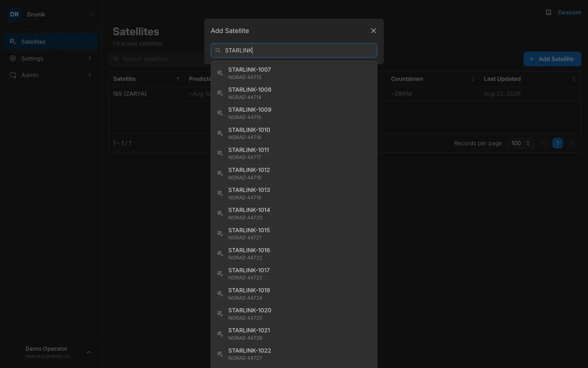Image resolution: width=588 pixels, height=368 pixels.
Task: Click the Countdown column header text
Action: point(407,79)
